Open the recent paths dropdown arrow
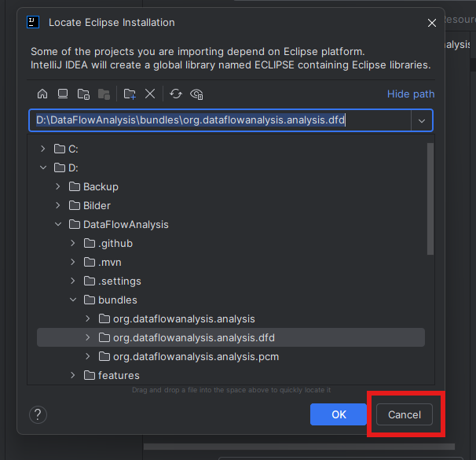The height and width of the screenshot is (460, 476). click(421, 120)
